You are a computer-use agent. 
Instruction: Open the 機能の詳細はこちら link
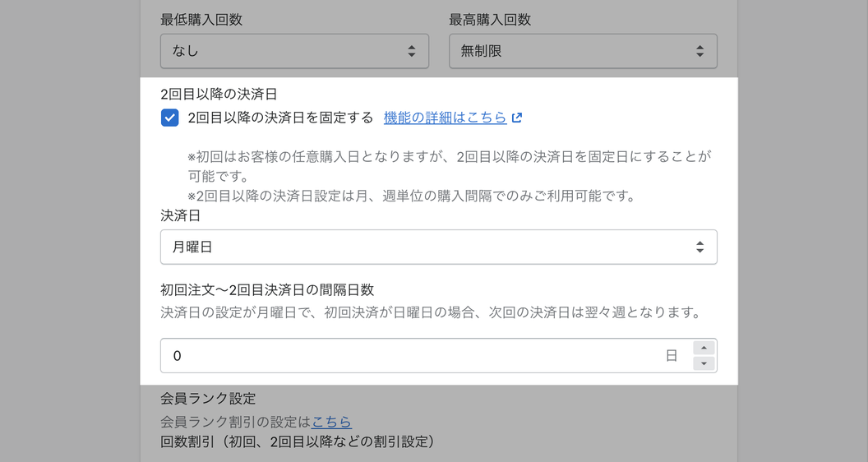pyautogui.click(x=445, y=118)
